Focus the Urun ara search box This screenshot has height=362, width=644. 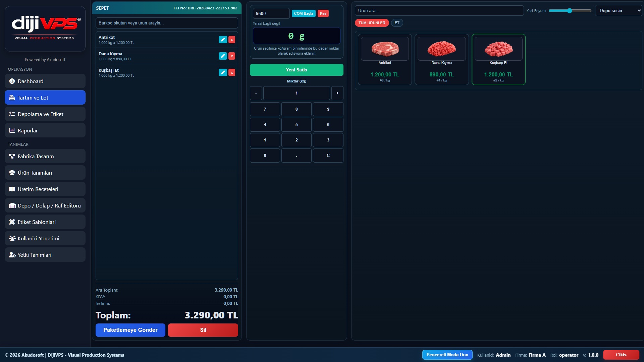click(x=439, y=10)
